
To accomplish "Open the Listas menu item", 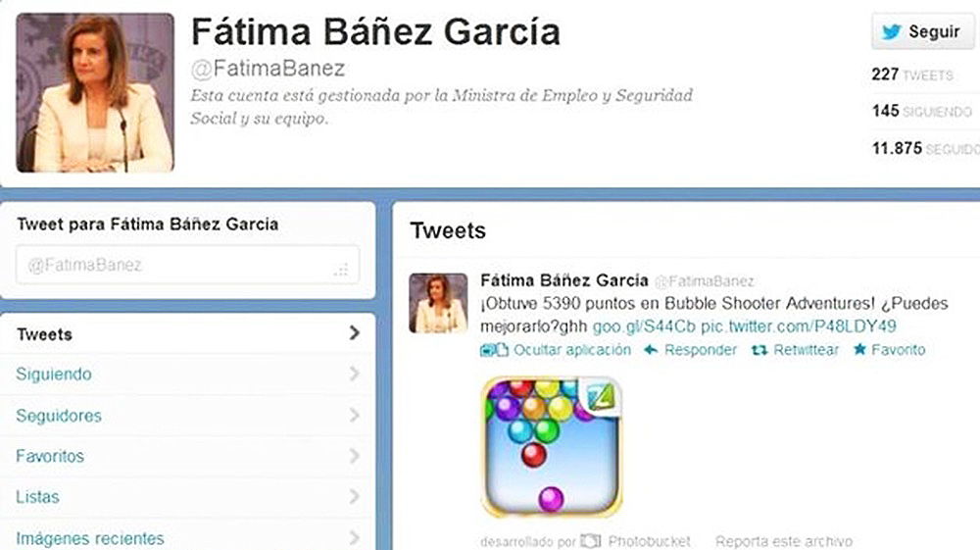I will pos(187,497).
